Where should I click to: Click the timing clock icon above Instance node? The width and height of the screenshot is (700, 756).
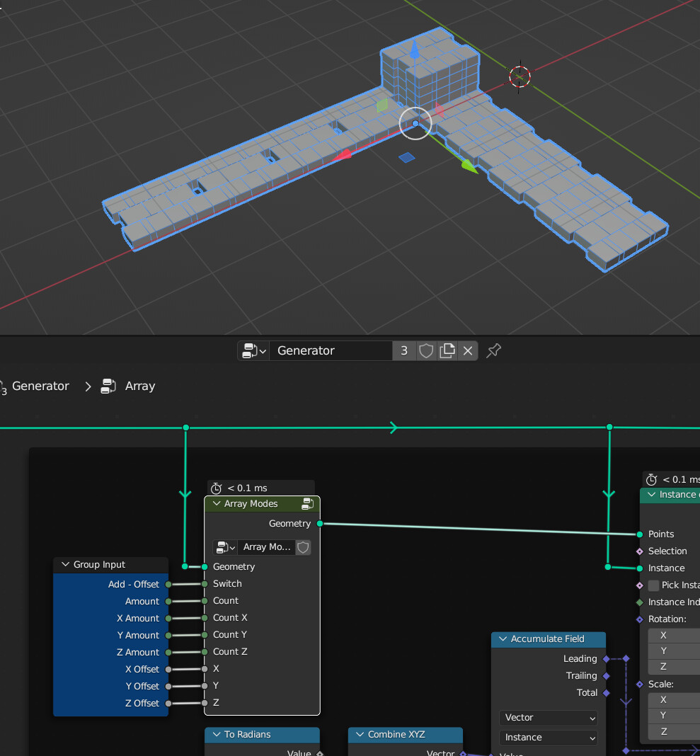652,479
